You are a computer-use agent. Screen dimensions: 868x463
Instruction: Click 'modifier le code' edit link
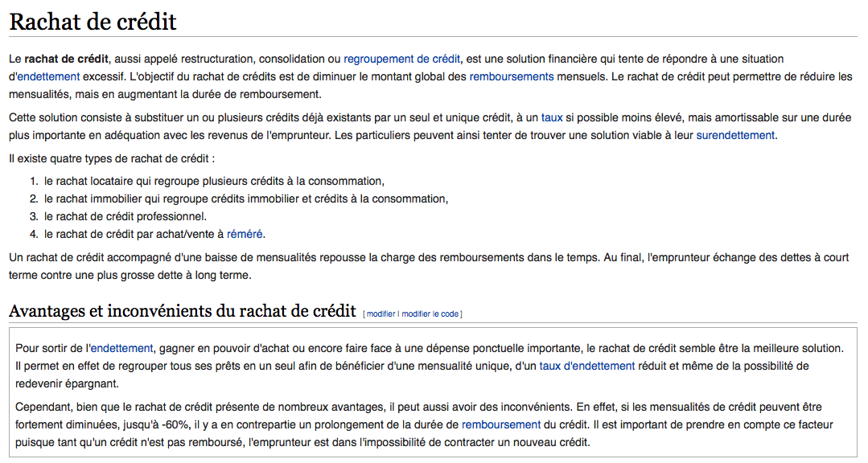coord(430,313)
